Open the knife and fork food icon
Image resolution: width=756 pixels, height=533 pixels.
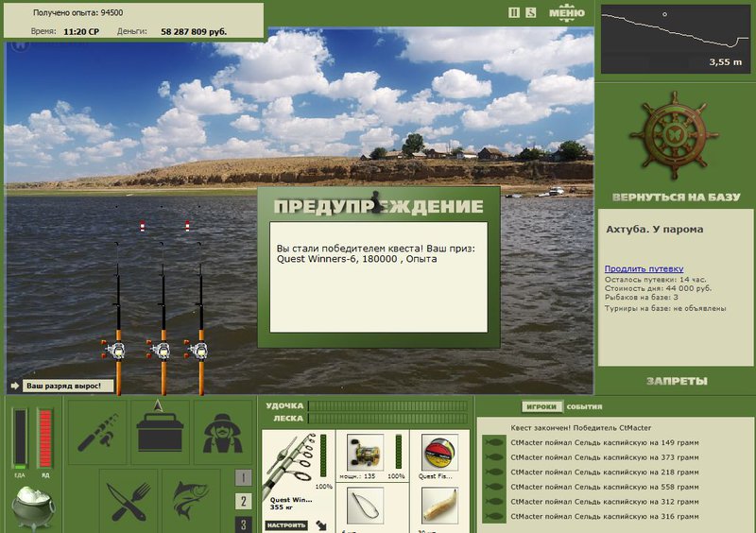(129, 501)
